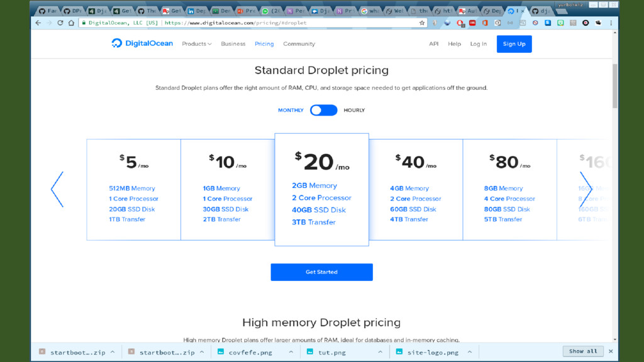644x362 pixels.
Task: Click the orange Office extension icon
Action: [x=485, y=23]
